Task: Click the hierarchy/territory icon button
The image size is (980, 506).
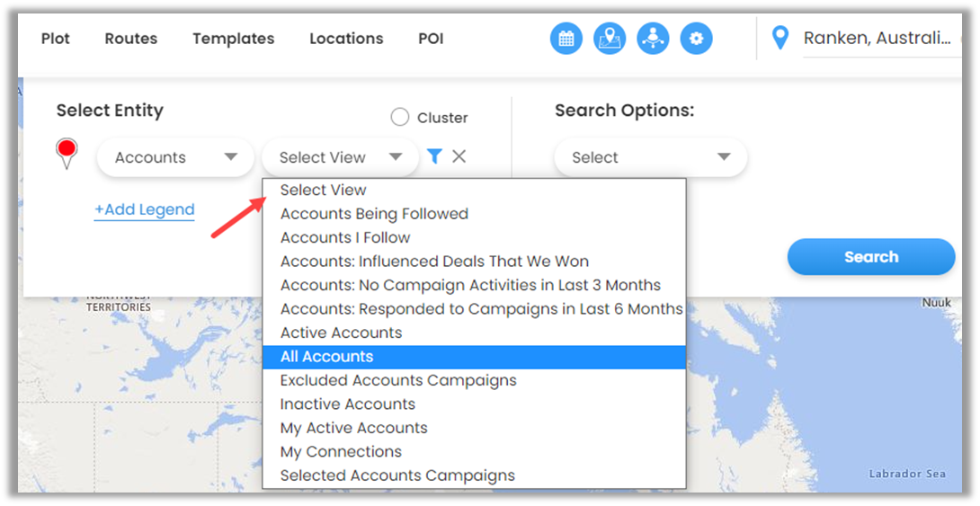Action: click(653, 39)
